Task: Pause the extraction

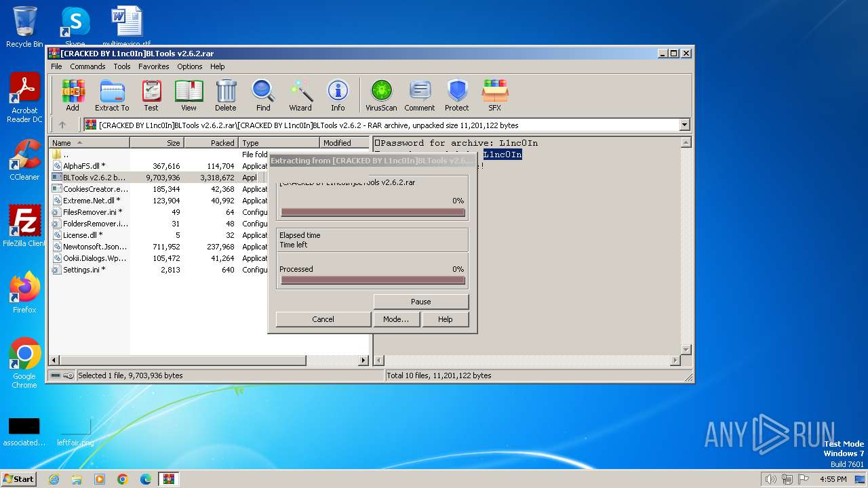Action: (x=420, y=302)
